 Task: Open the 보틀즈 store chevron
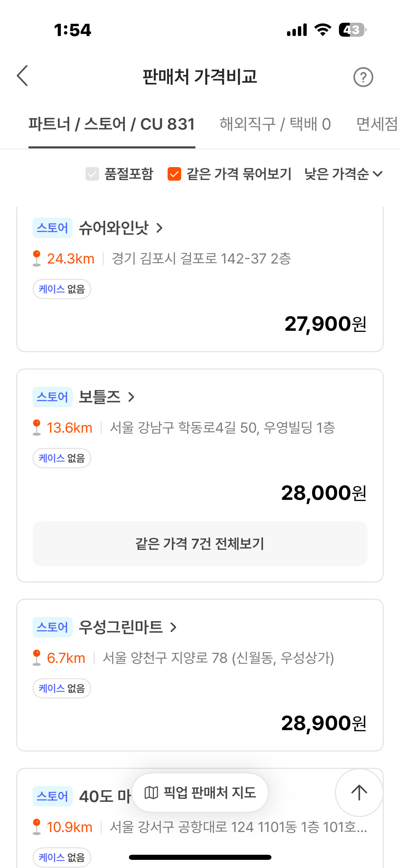(132, 397)
